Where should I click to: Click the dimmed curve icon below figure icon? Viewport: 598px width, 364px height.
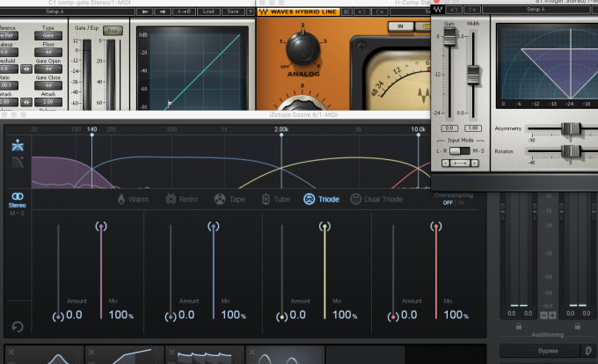tap(18, 163)
